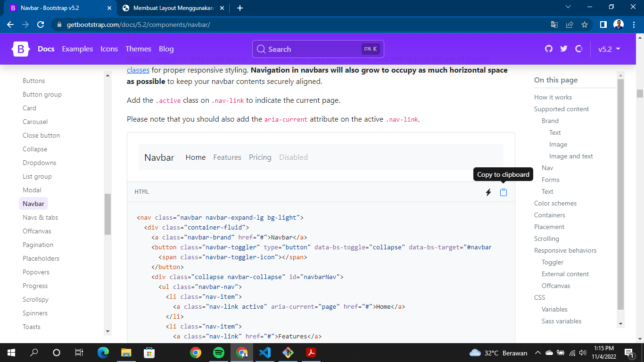Jump to Sass variables section

pyautogui.click(x=561, y=321)
